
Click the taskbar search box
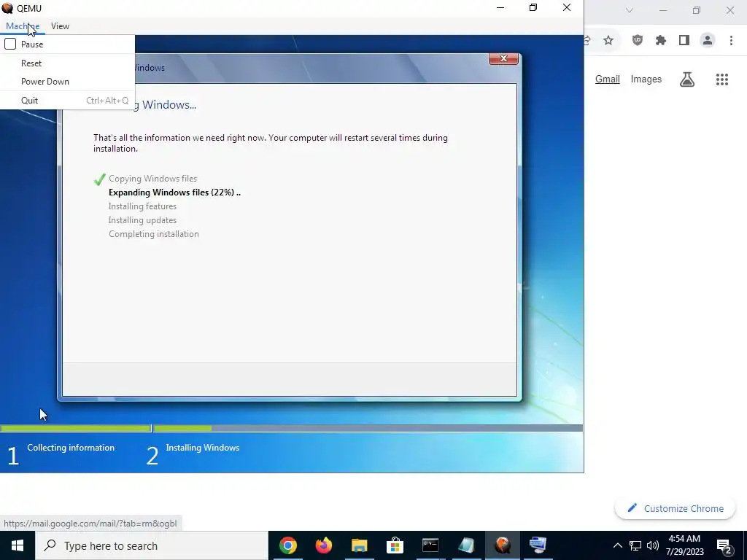click(152, 545)
